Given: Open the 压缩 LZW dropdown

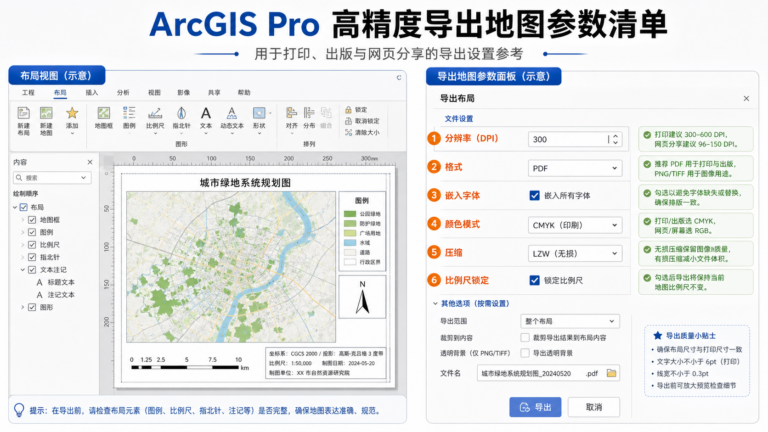Looking at the screenshot, I should (575, 253).
